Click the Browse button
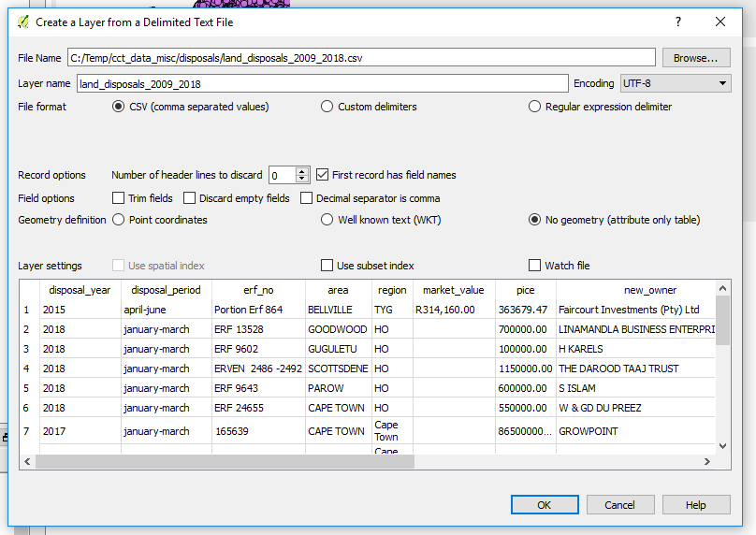756x535 pixels. (x=696, y=58)
